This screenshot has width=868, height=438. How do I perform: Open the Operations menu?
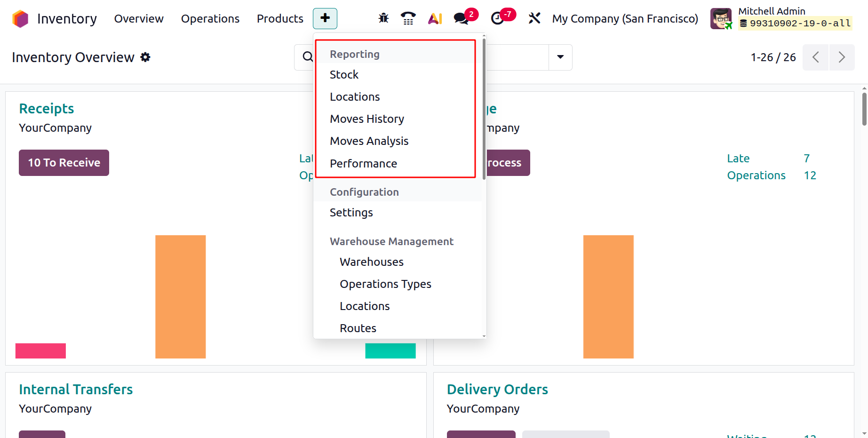pos(210,19)
